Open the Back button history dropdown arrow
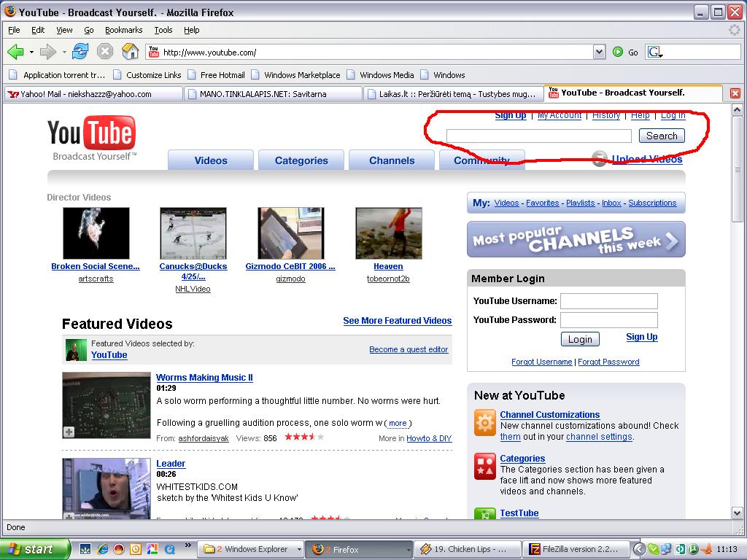The height and width of the screenshot is (560, 747). (31, 52)
